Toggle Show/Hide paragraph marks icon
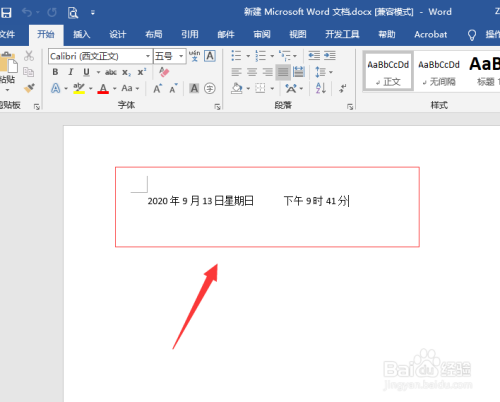The width and height of the screenshot is (500, 402). tap(343, 88)
